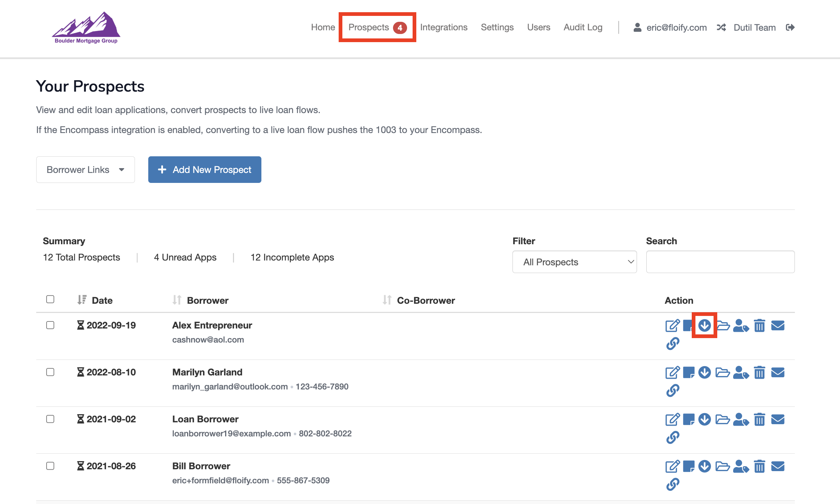The width and height of the screenshot is (840, 504).
Task: Click sticky note icon for Bill Borrower
Action: (x=688, y=466)
